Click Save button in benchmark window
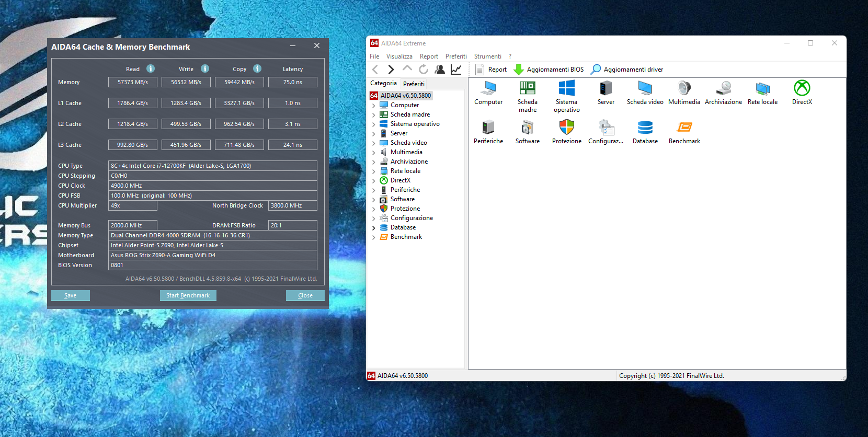The image size is (868, 437). [71, 295]
